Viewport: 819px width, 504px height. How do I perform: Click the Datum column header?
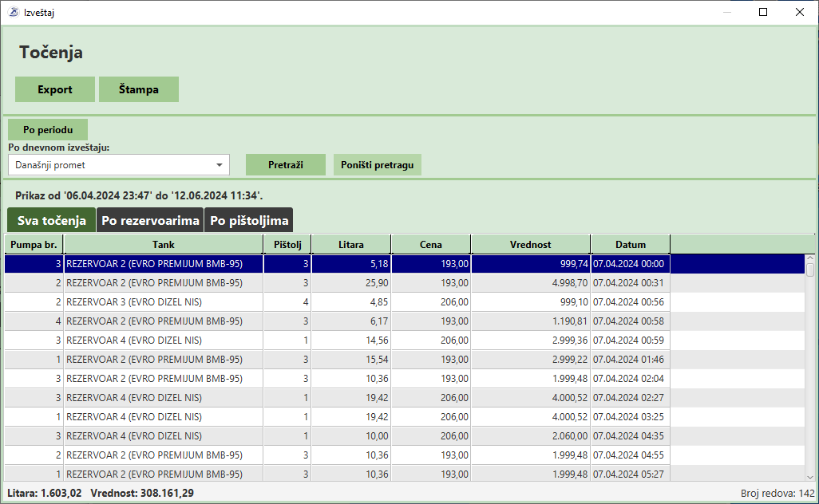[630, 244]
